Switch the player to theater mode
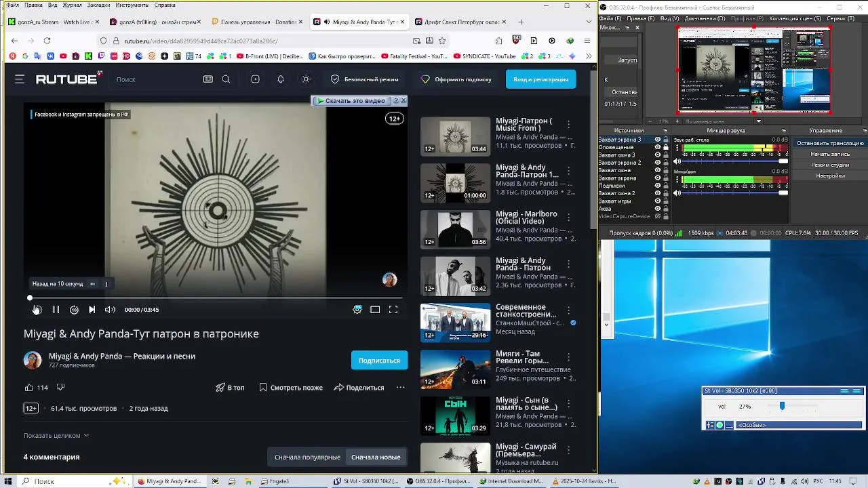This screenshot has width=868, height=488. (375, 310)
